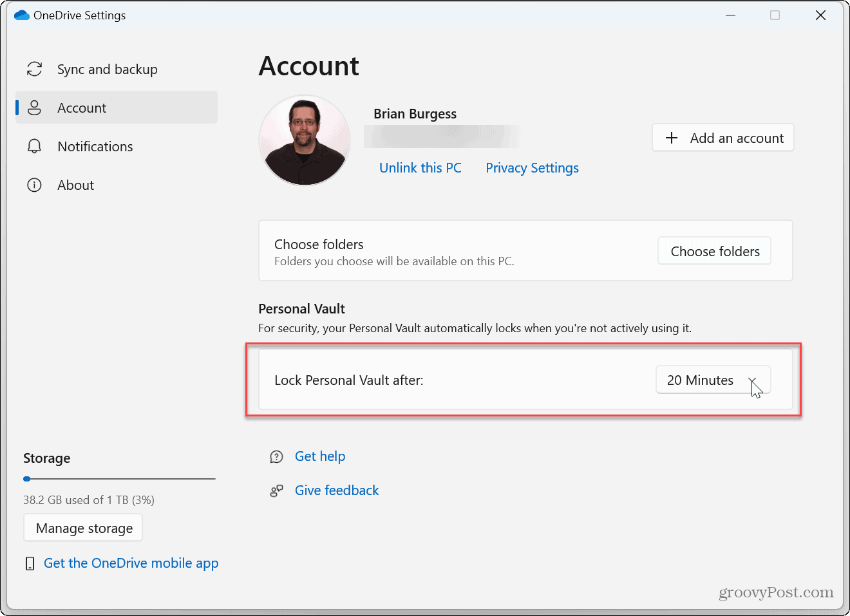850x616 pixels.
Task: Minimize the OneDrive Settings window
Action: pos(730,15)
